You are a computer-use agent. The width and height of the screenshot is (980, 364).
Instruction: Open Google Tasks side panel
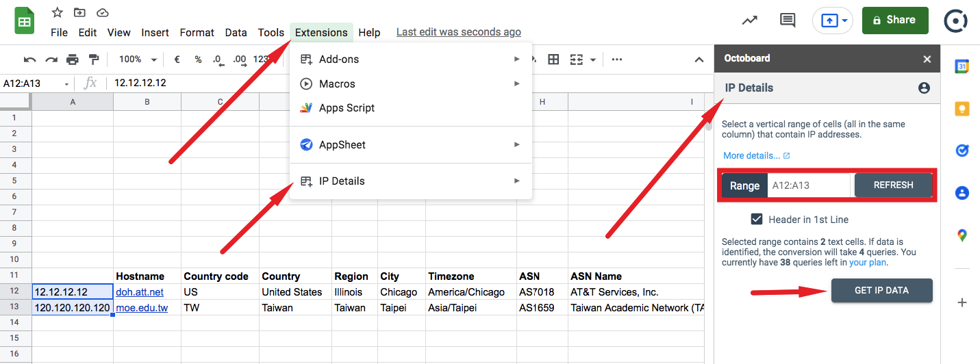click(962, 151)
